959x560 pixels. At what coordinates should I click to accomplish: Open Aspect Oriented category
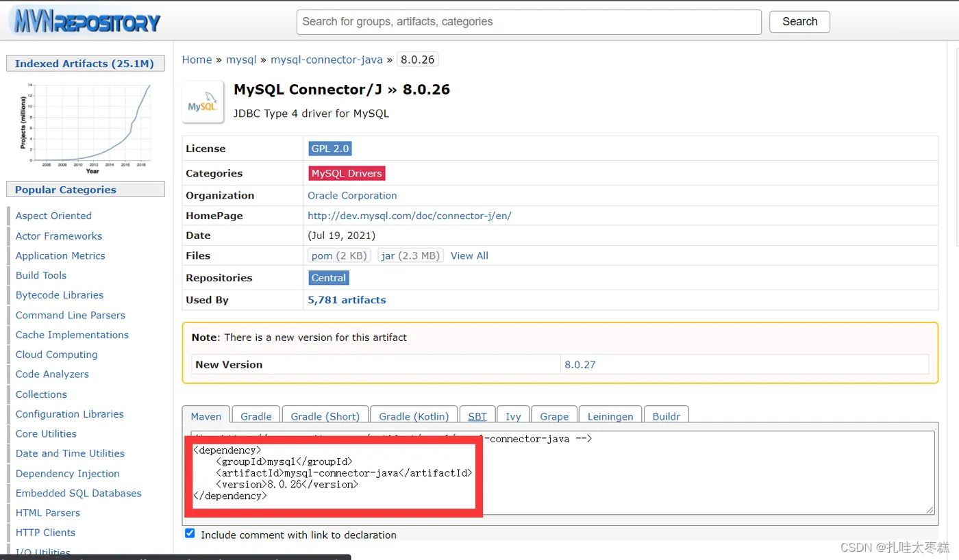[53, 216]
